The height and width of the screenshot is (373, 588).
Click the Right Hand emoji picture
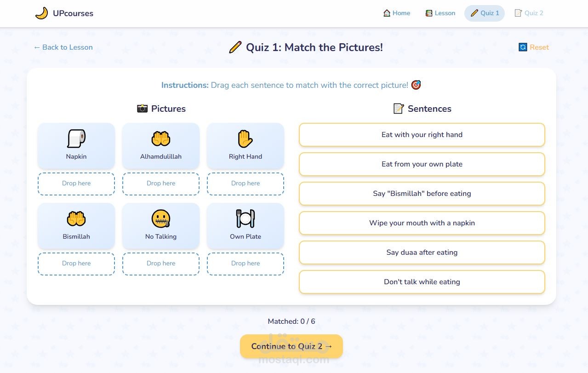click(245, 139)
